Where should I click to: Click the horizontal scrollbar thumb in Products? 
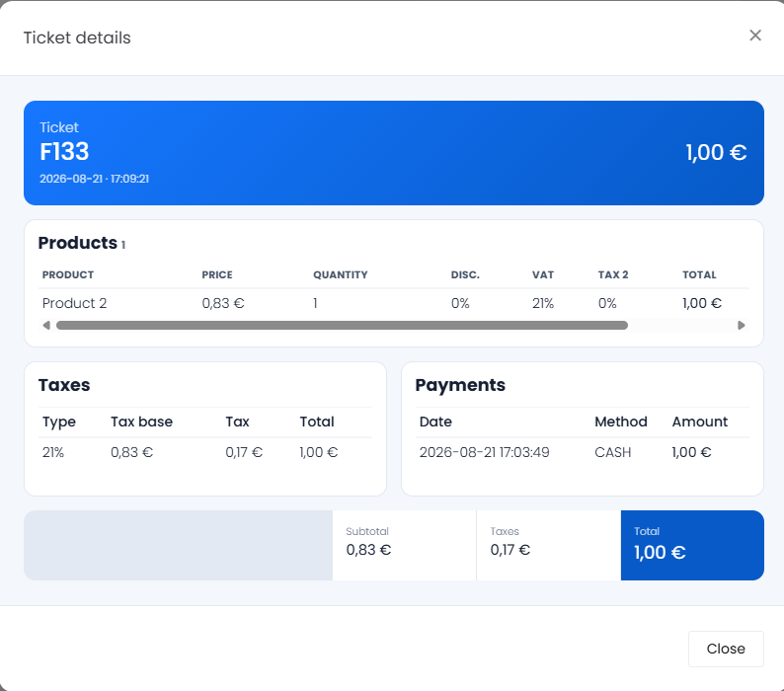(x=342, y=326)
